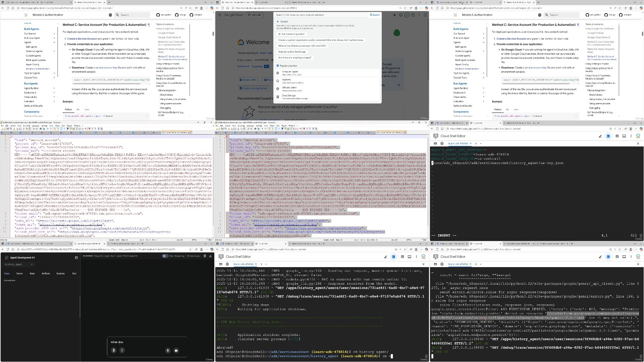Open adk-python GitHub link in leftmost docs window
Viewport: 644px width, 362px height.
point(164,15)
